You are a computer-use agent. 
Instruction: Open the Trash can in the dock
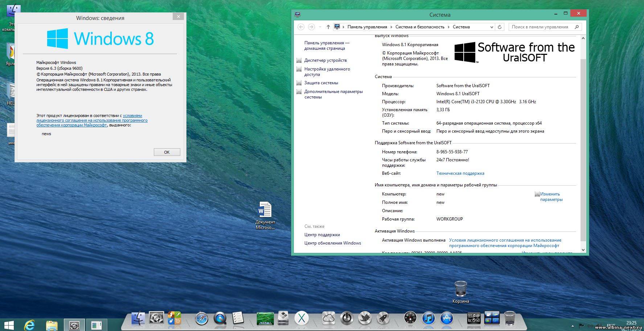pyautogui.click(x=510, y=318)
